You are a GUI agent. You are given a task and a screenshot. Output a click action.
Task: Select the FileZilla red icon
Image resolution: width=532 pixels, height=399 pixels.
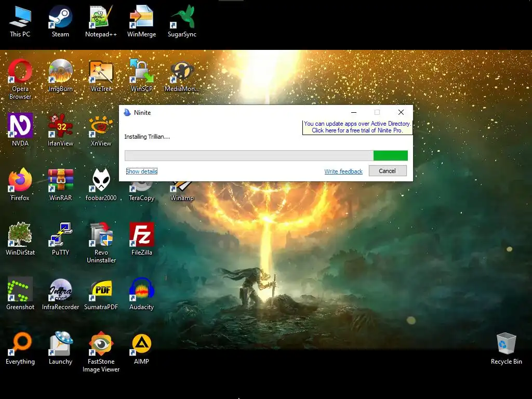click(x=141, y=234)
